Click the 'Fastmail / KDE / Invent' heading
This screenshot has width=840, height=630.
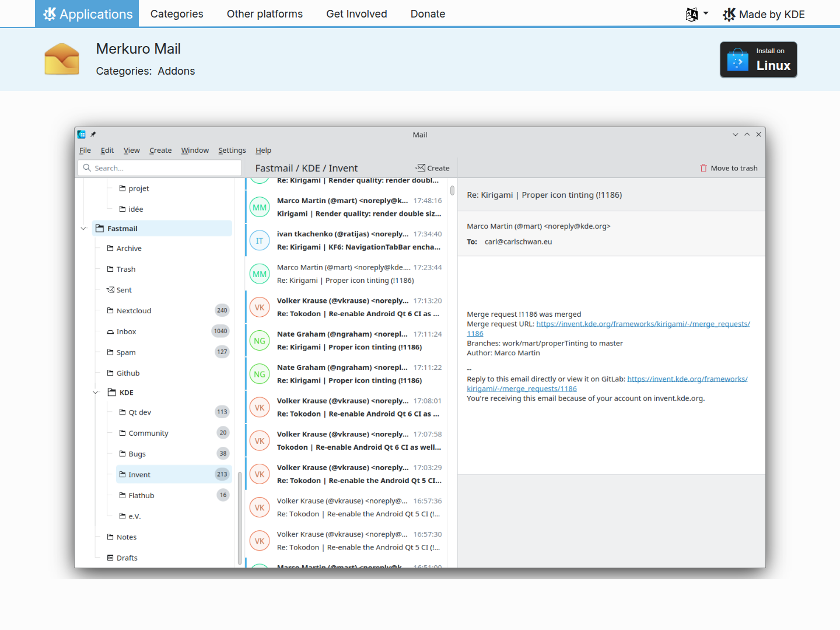click(x=306, y=168)
